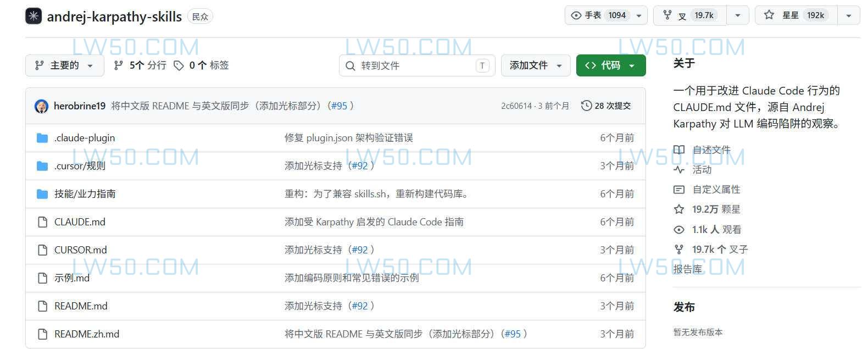Open the 示例.md file
Viewport: 868px width, 349px height.
pos(72,278)
